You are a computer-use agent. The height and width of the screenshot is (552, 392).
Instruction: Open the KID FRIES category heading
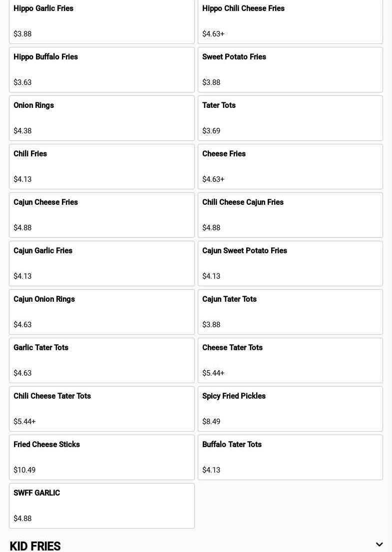pyautogui.click(x=35, y=546)
